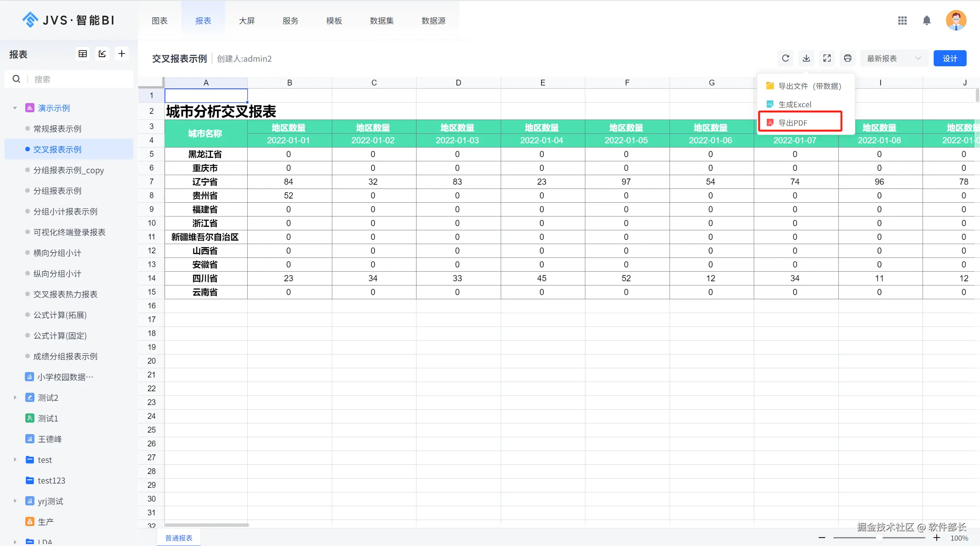Click the print report icon
The height and width of the screenshot is (546, 980).
coord(848,58)
